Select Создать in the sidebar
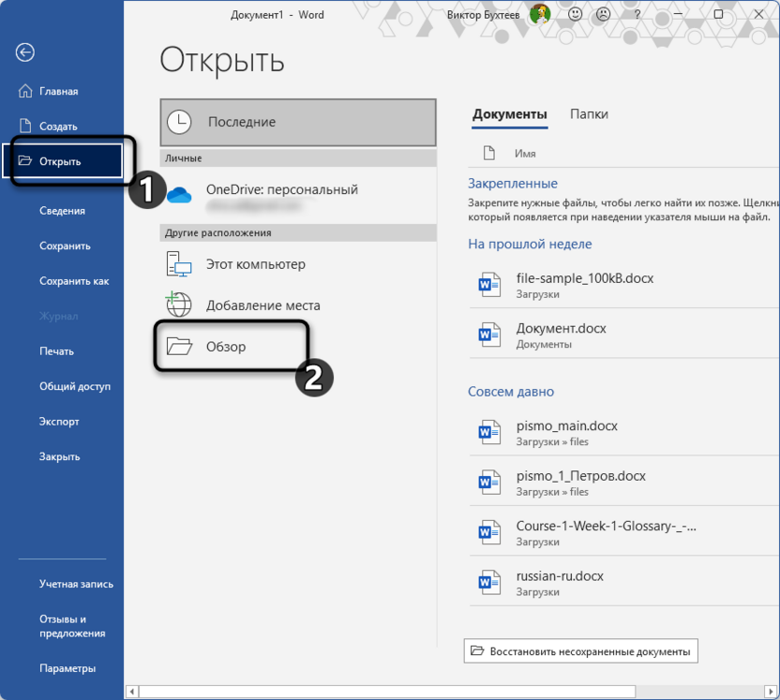This screenshot has width=780, height=700. point(62,127)
